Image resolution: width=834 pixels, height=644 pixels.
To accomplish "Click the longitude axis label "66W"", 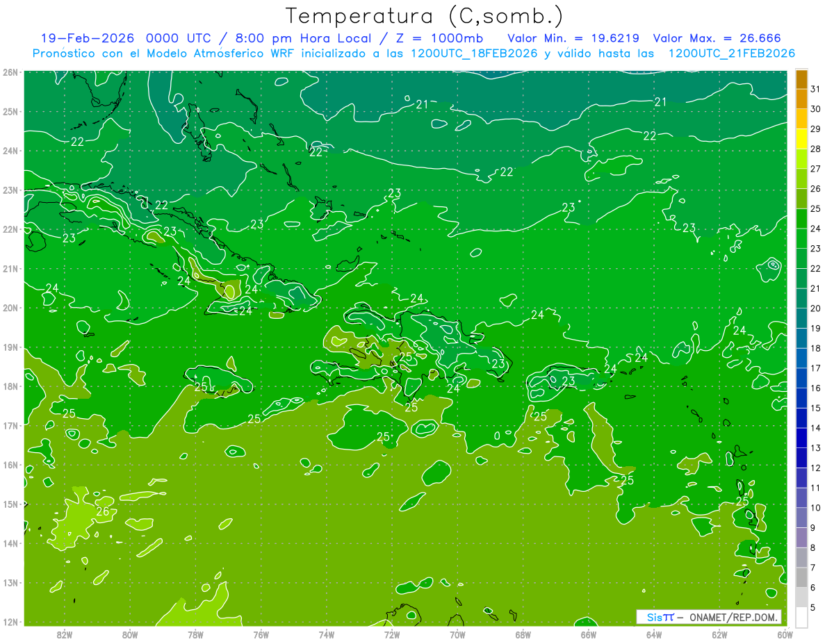I will 588,634.
